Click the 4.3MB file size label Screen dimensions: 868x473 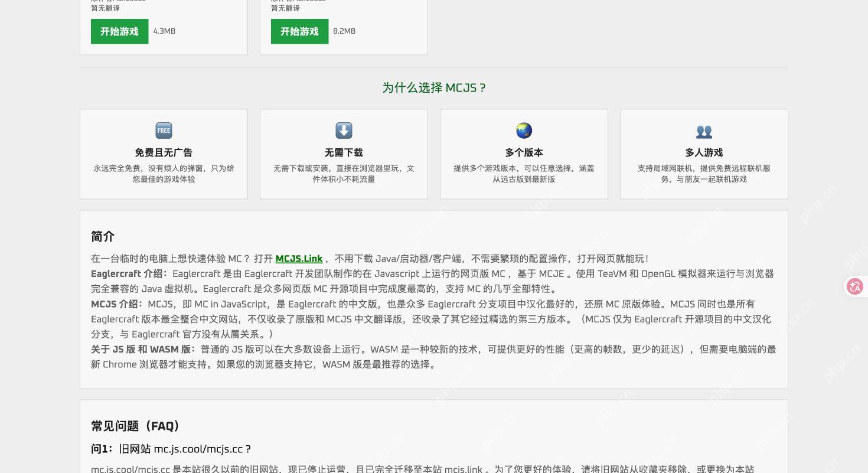click(164, 31)
